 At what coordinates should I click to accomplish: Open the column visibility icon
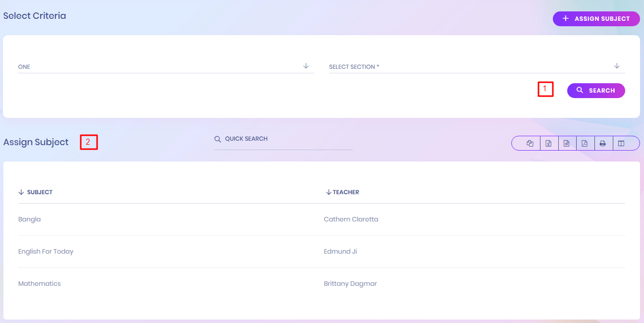coord(621,144)
